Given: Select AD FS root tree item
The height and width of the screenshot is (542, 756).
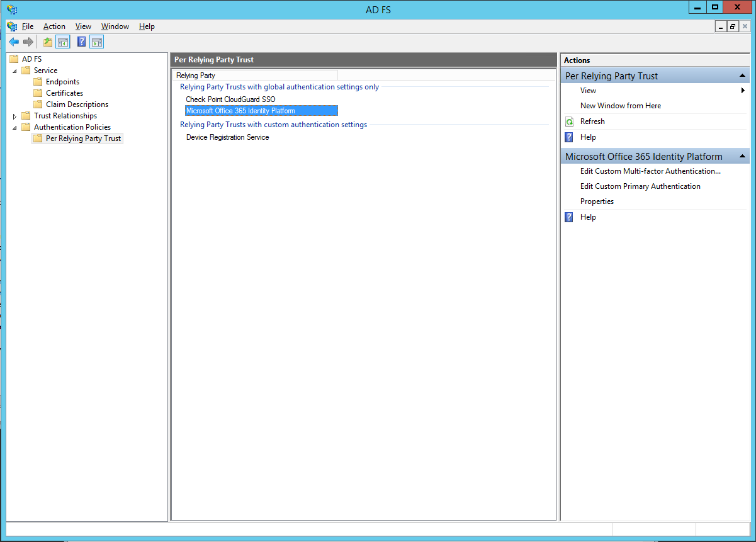Looking at the screenshot, I should pyautogui.click(x=31, y=59).
